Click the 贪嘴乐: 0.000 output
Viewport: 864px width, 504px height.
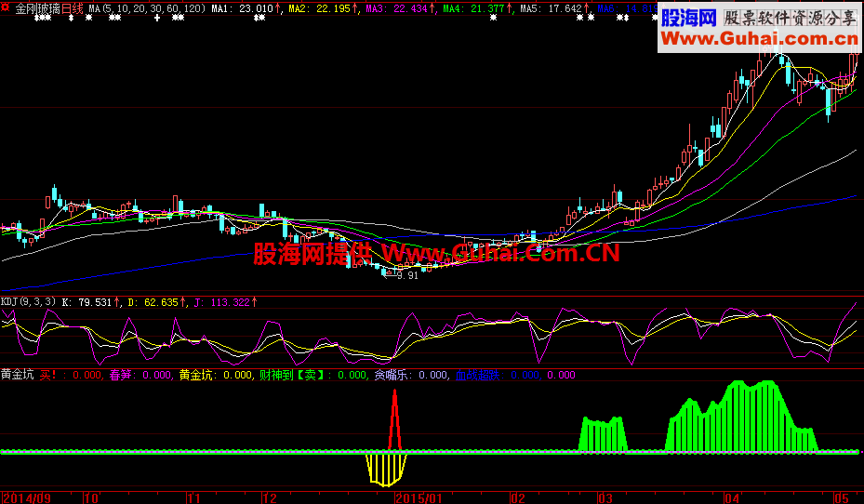411,375
